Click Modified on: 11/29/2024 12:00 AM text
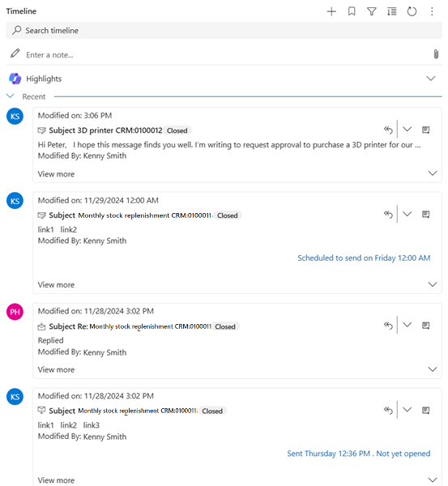This screenshot has height=486, width=448. click(x=98, y=200)
